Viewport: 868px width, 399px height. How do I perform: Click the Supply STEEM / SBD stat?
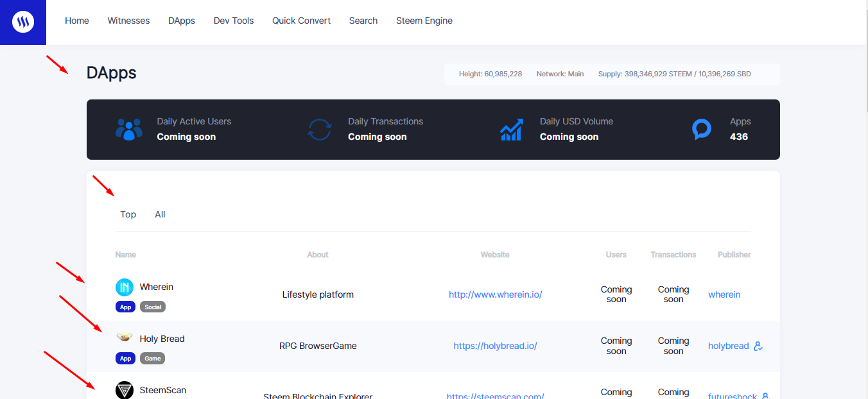tap(675, 74)
